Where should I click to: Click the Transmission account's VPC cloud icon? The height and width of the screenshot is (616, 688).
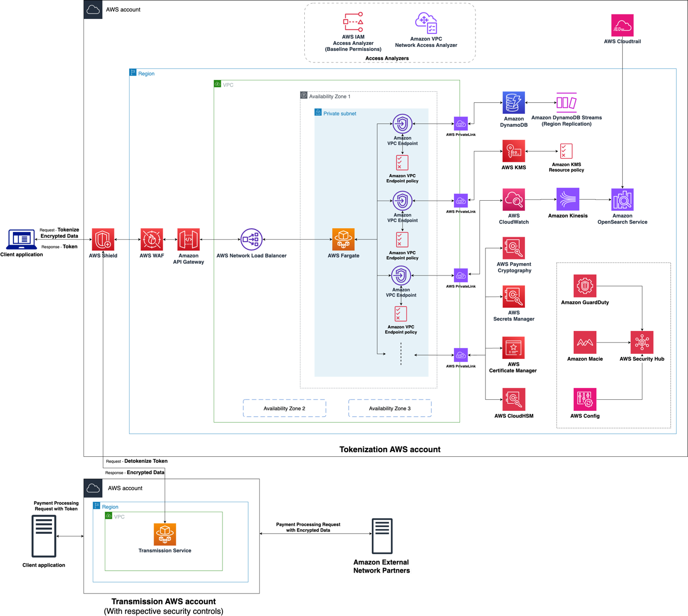coord(108,516)
